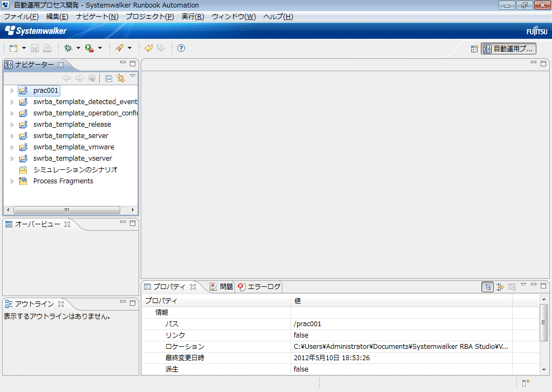The width and height of the screenshot is (552, 392).
Task: Toggle Show Categories in Properties view
Action: coord(487,287)
